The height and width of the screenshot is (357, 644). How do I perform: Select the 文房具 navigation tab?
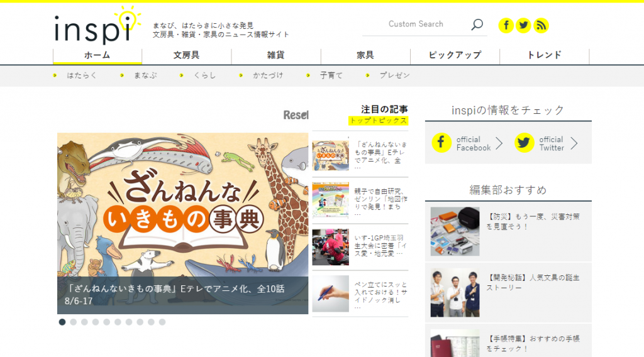click(x=186, y=55)
